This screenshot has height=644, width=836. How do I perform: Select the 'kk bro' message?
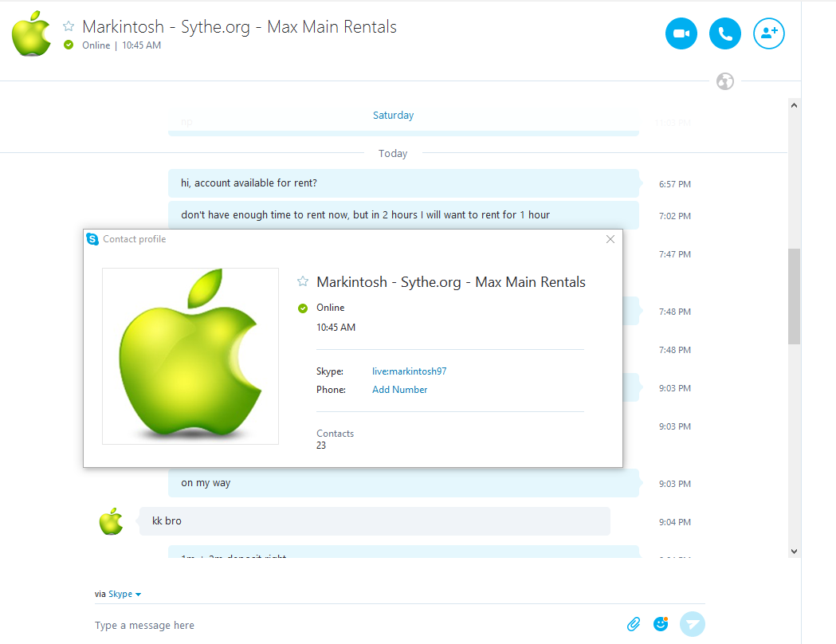(x=375, y=520)
